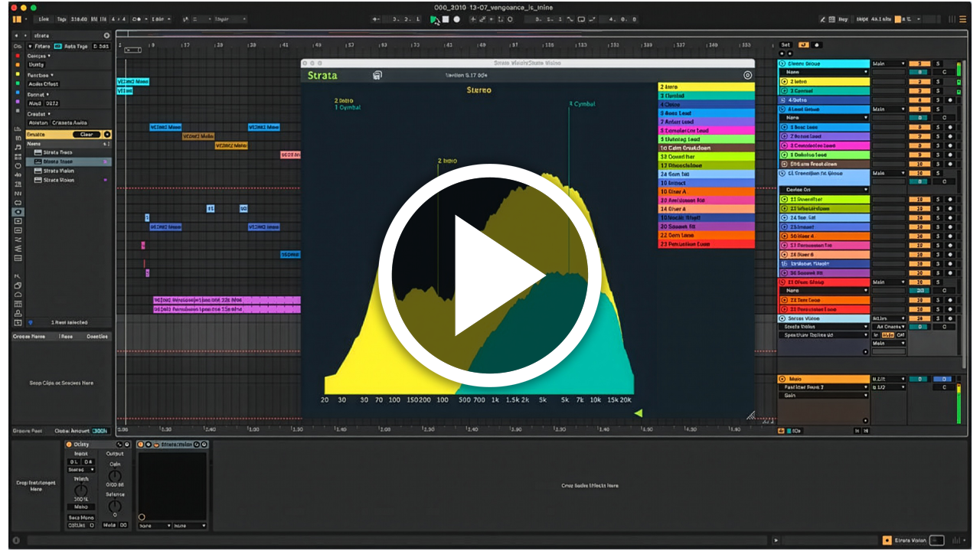The width and height of the screenshot is (980, 551).
Task: Click the Name column header in browser list
Action: click(x=34, y=144)
